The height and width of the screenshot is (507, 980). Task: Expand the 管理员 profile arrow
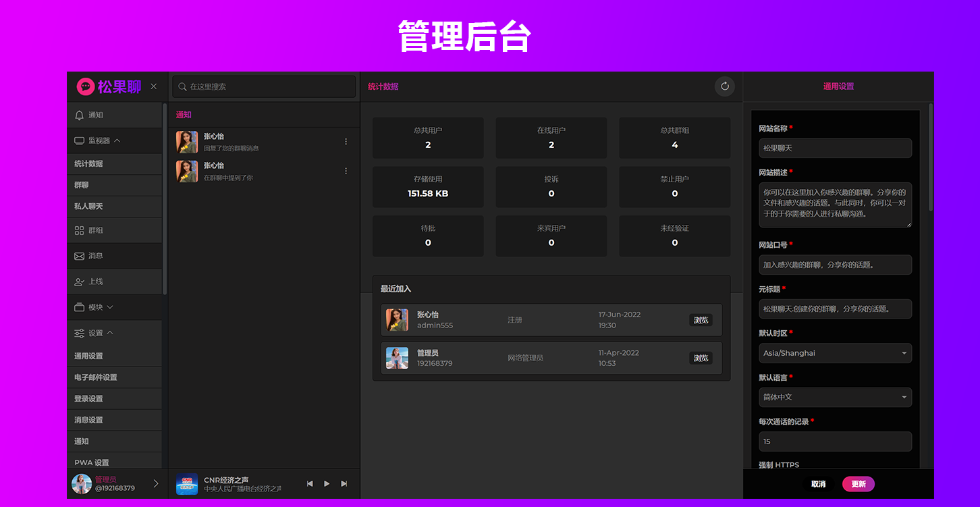coord(156,483)
